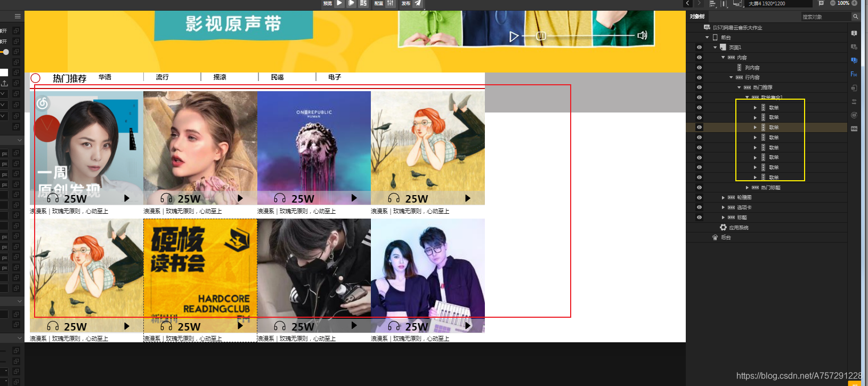
Task: Expand the 热门标题 tree node
Action: [x=747, y=188]
